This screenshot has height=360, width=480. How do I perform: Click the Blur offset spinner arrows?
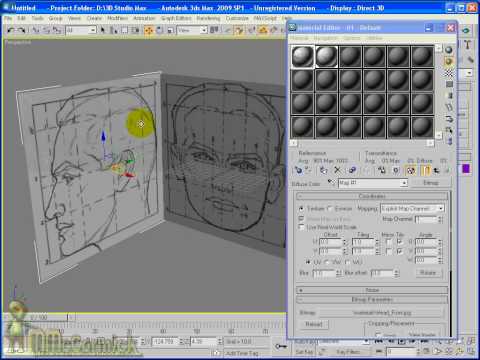click(396, 273)
